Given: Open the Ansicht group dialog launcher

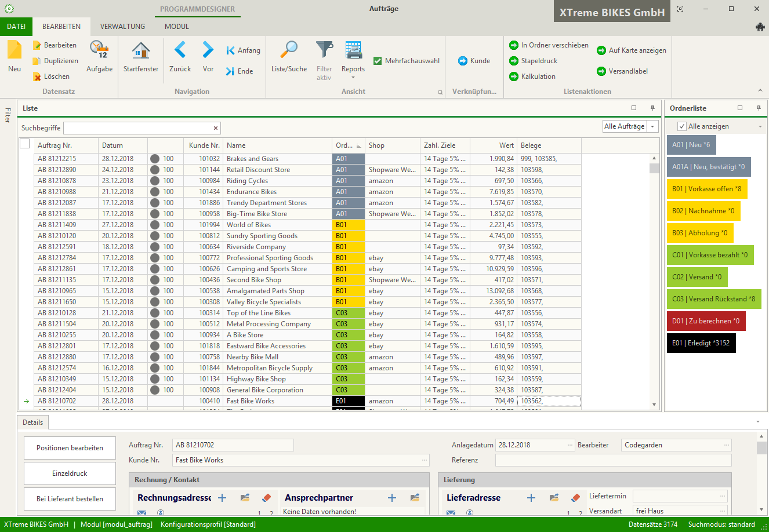Looking at the screenshot, I should (440, 92).
